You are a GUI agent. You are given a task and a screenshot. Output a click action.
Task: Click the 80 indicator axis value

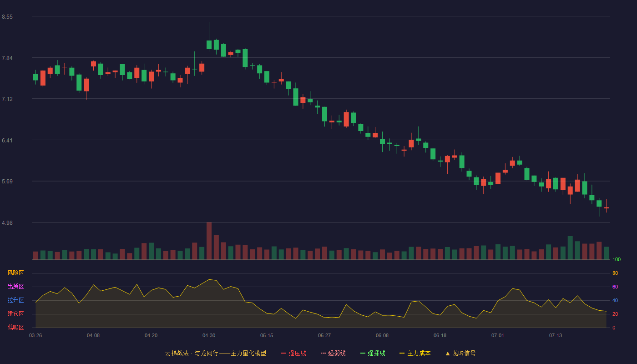pyautogui.click(x=615, y=273)
